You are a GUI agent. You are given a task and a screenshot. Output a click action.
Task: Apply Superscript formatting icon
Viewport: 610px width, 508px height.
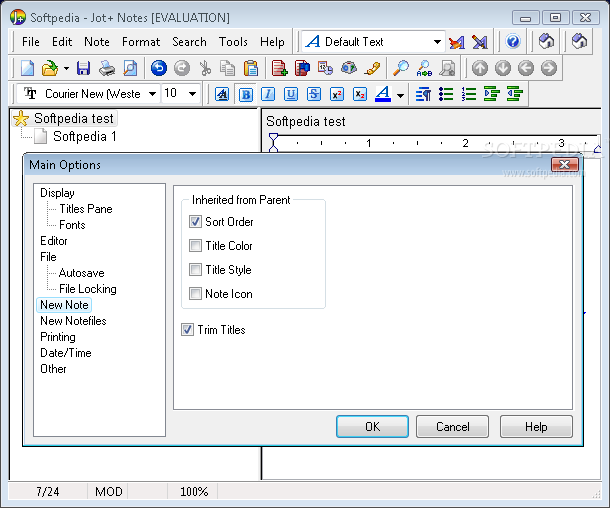coord(337,94)
